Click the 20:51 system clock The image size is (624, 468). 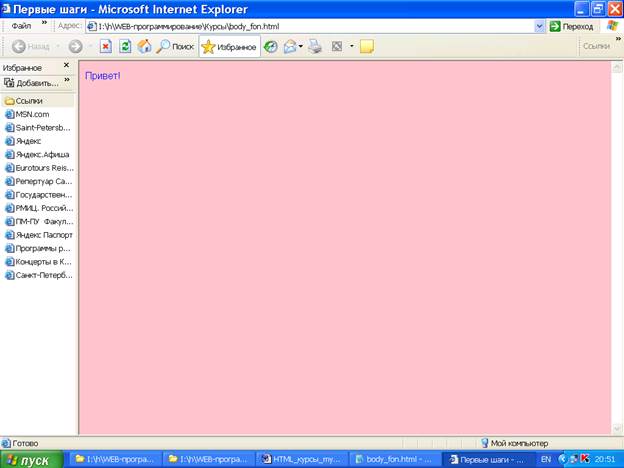point(605,459)
